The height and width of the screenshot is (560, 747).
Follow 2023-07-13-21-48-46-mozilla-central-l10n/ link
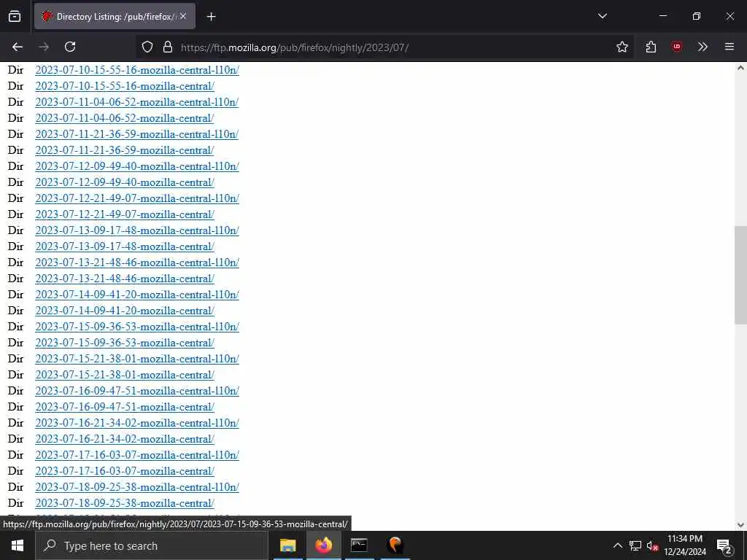137,262
